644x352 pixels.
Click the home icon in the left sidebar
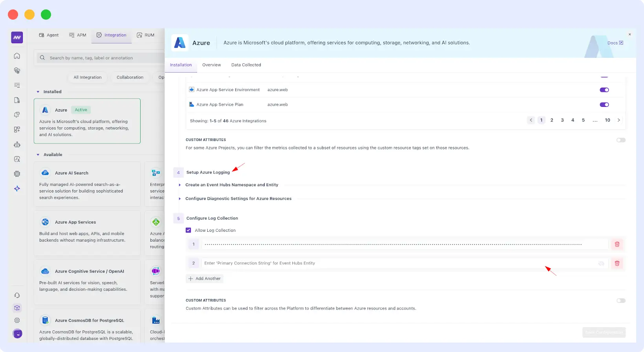point(17,56)
